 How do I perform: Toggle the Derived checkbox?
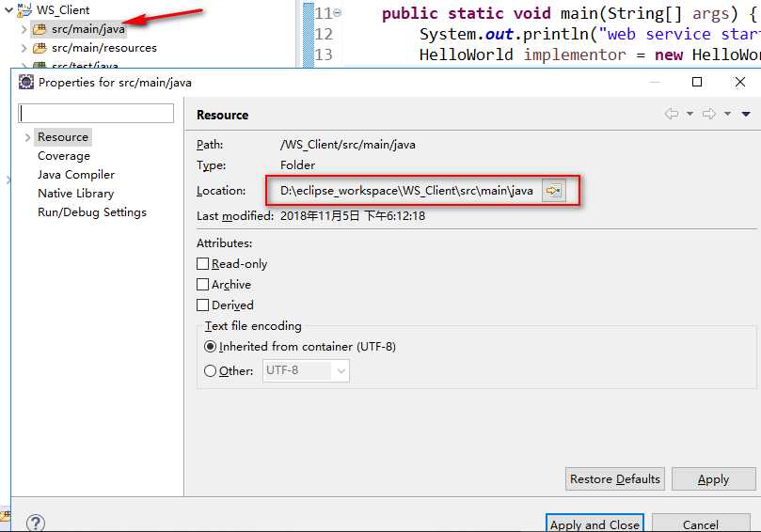click(x=202, y=305)
